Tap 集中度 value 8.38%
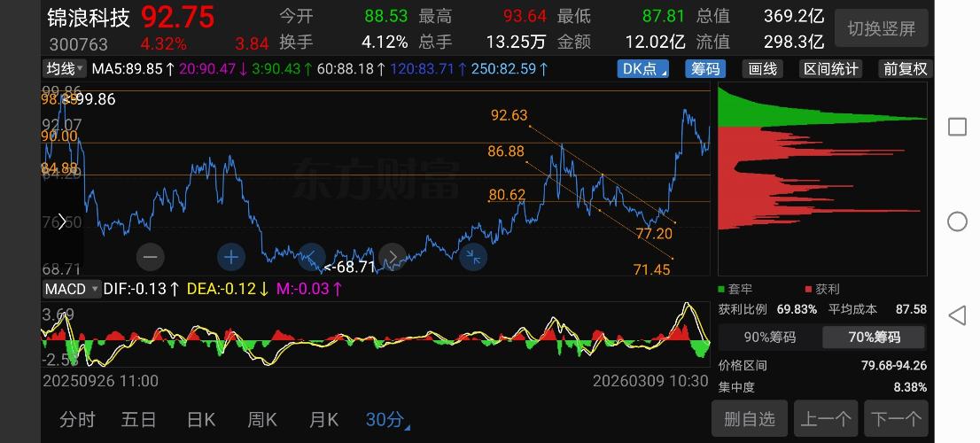 [x=910, y=387]
